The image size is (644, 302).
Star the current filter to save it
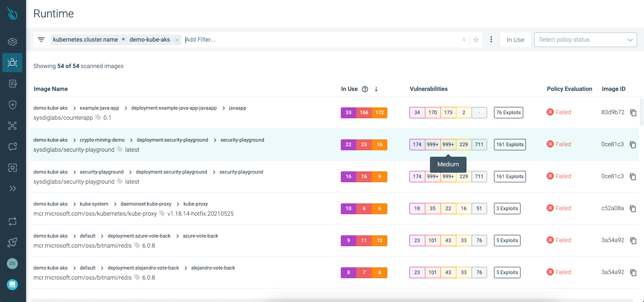(476, 39)
